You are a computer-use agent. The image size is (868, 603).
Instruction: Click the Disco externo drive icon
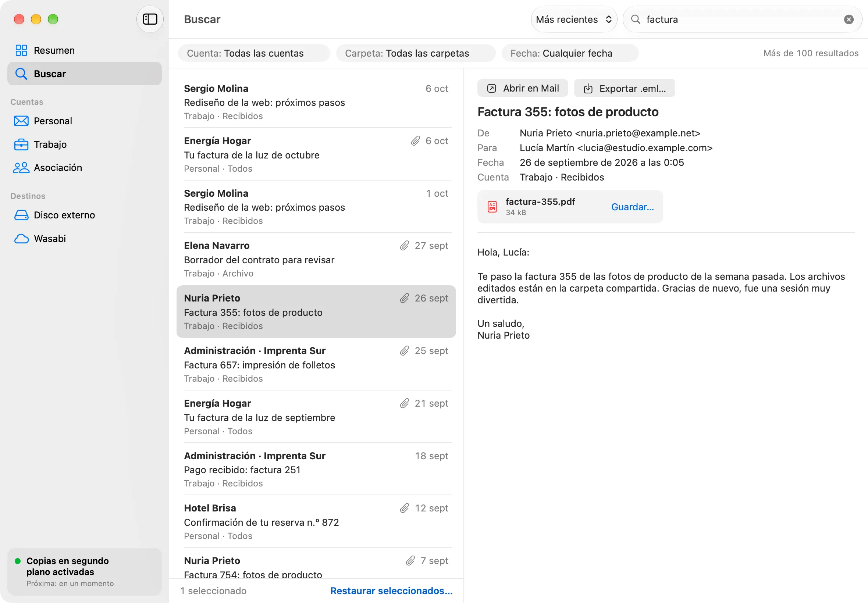tap(21, 215)
